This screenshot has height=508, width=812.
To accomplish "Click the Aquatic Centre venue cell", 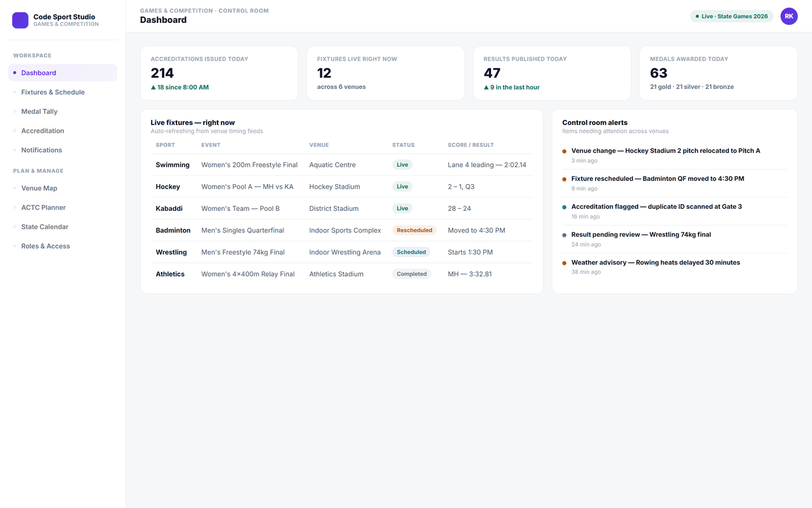I will (332, 165).
